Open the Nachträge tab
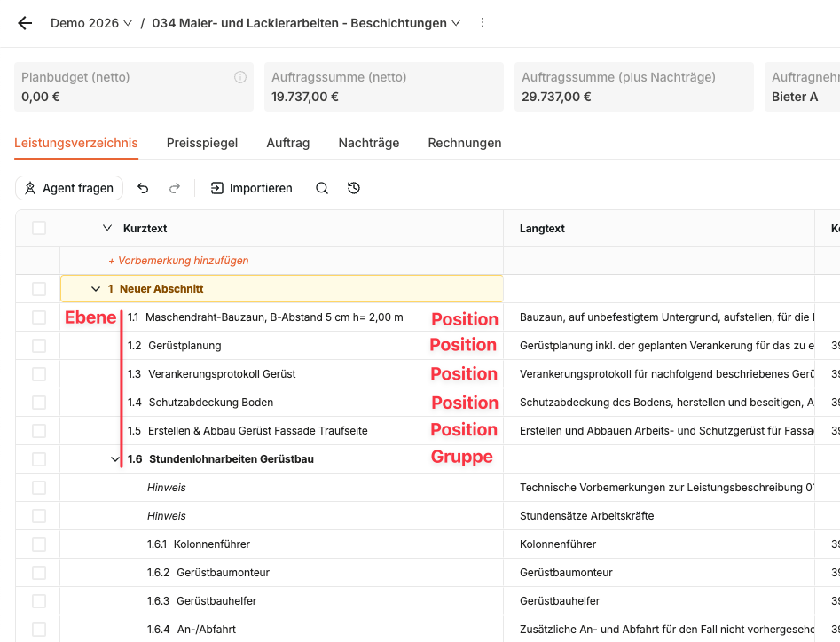840x642 pixels. pos(369,143)
